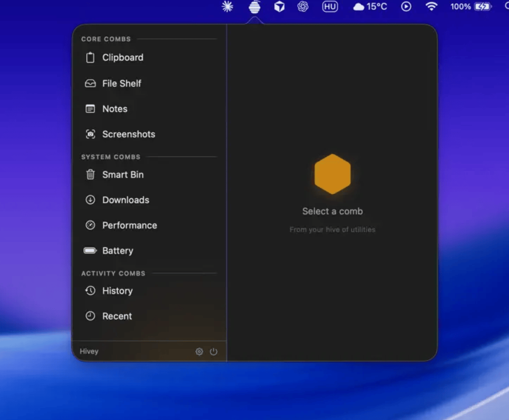Select the Performance text label
This screenshot has height=420, width=509.
(130, 225)
